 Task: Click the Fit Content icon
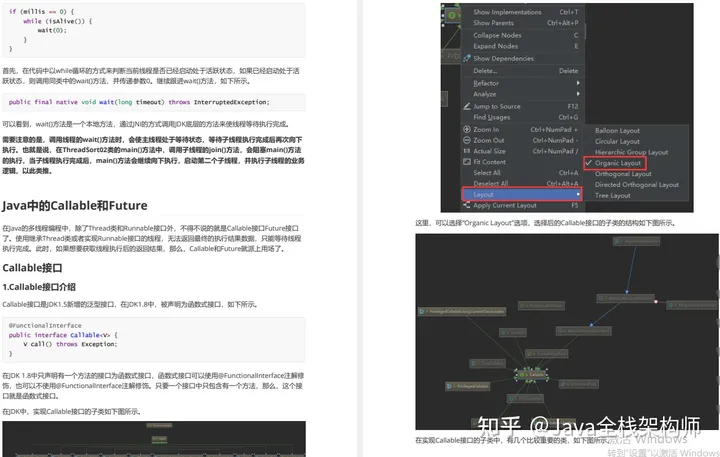click(x=467, y=162)
